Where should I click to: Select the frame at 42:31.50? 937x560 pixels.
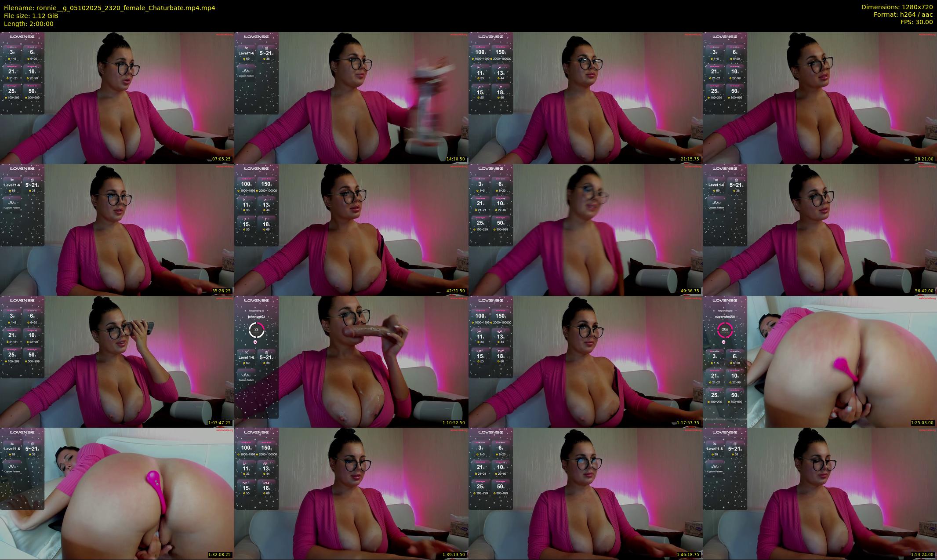point(351,229)
